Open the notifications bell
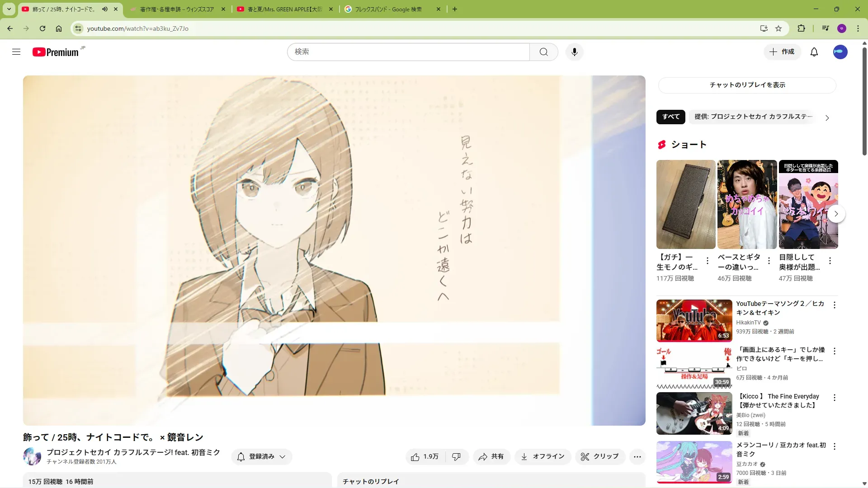This screenshot has height=488, width=868. [x=814, y=52]
